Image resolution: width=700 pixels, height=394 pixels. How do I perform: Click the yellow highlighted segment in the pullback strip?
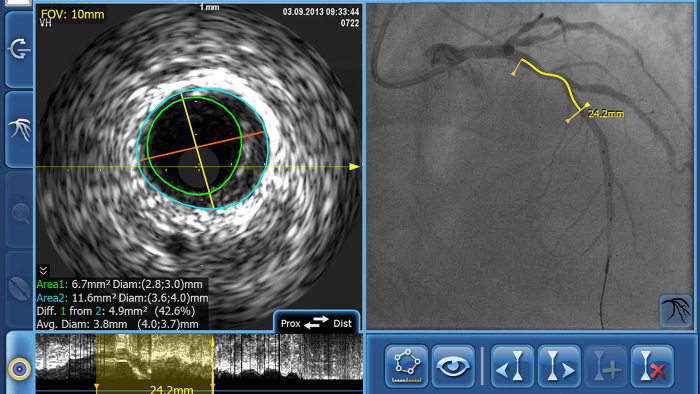154,357
